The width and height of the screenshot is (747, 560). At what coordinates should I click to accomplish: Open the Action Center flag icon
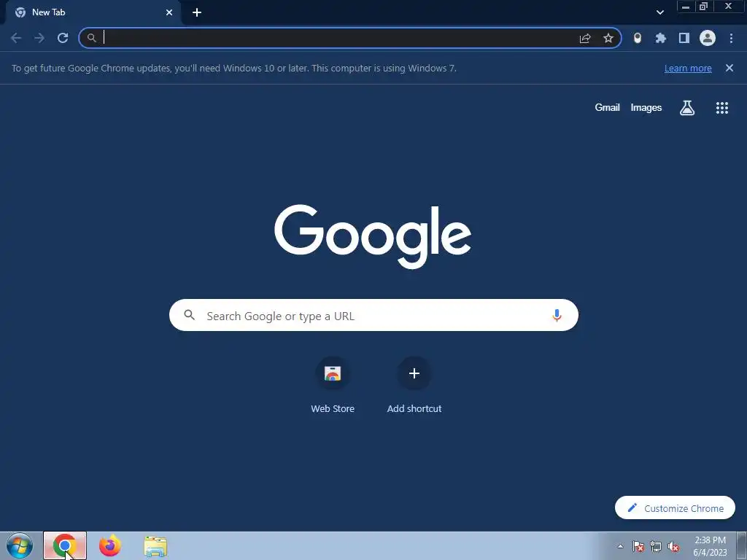click(x=638, y=546)
